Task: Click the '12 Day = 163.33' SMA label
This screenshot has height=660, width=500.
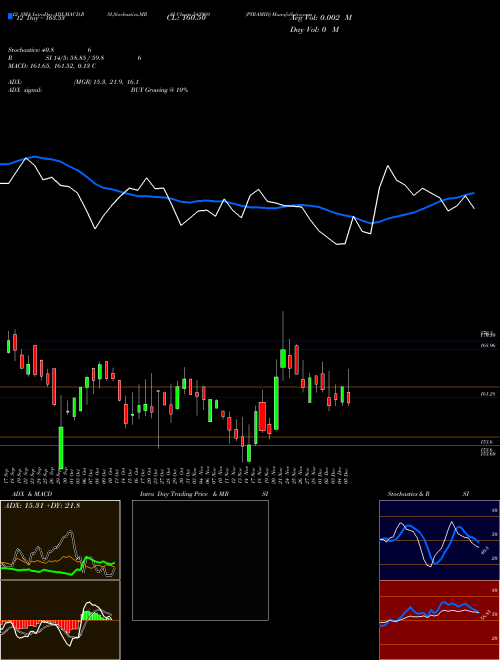Action: [40, 19]
